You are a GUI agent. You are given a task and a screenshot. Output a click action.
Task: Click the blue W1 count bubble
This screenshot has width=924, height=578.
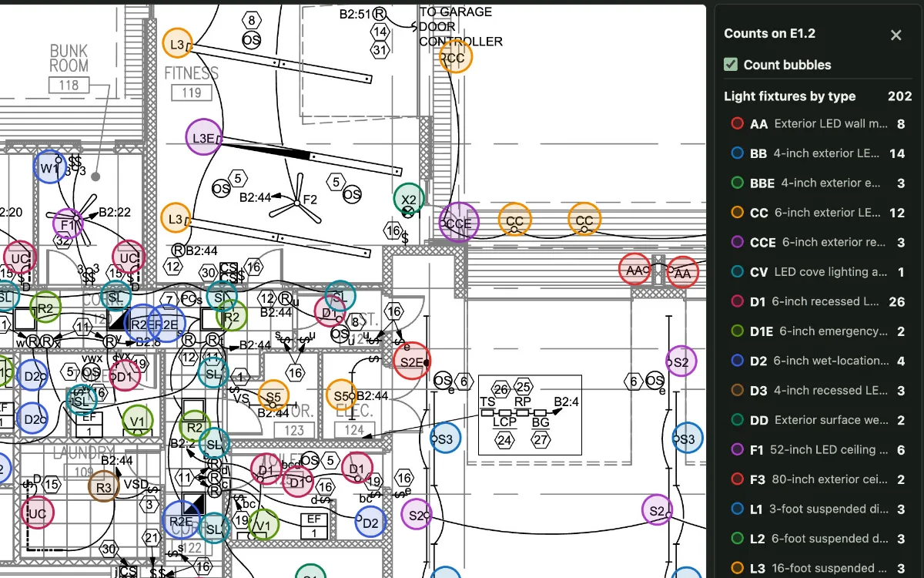click(49, 168)
